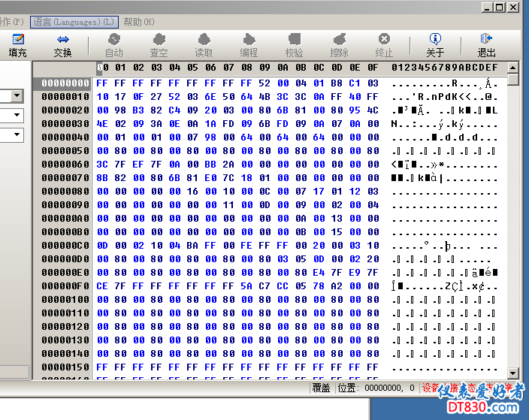Open the 语言(Languages) menu
This screenshot has height=420, width=529.
pos(74,23)
